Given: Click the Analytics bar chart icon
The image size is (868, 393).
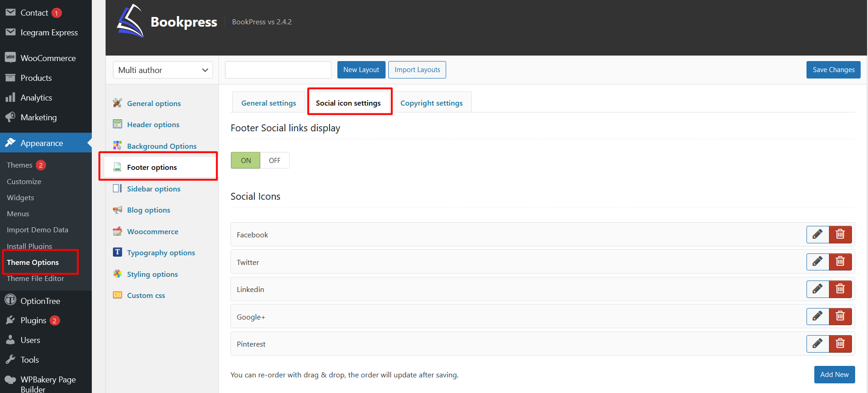Looking at the screenshot, I should coord(10,97).
